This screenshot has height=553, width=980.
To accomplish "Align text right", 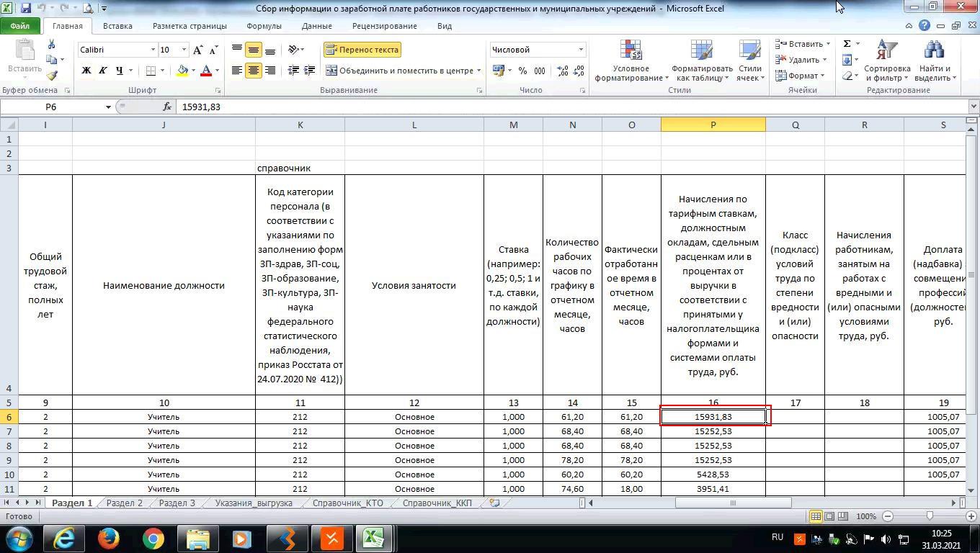I will 270,71.
